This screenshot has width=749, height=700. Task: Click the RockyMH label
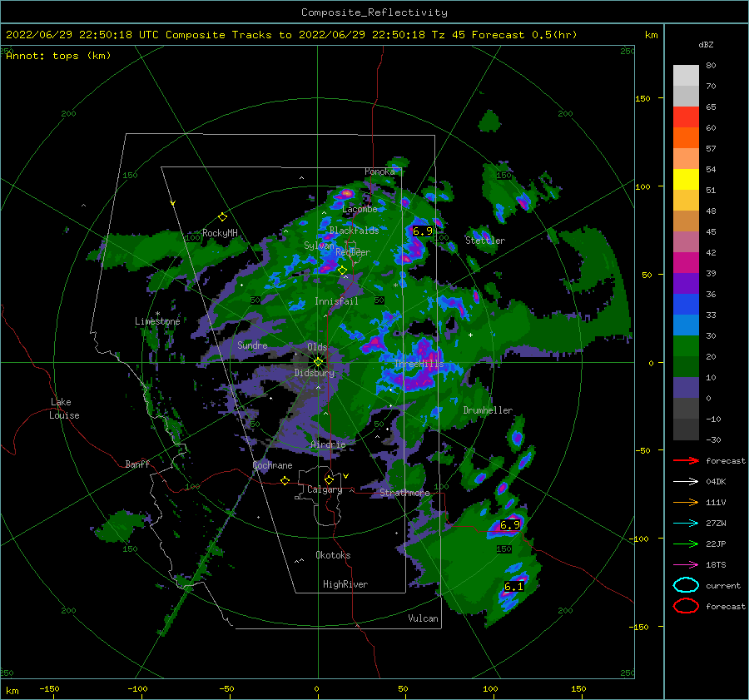(220, 233)
